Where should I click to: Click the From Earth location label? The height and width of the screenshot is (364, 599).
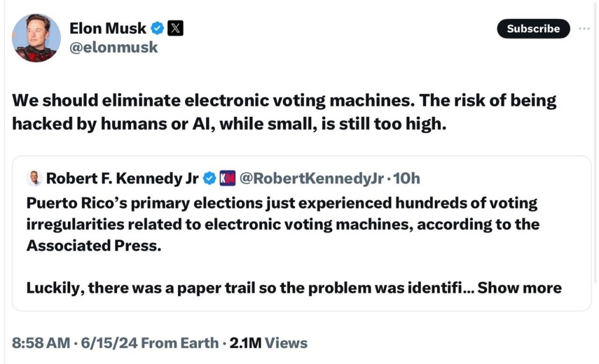click(x=180, y=343)
